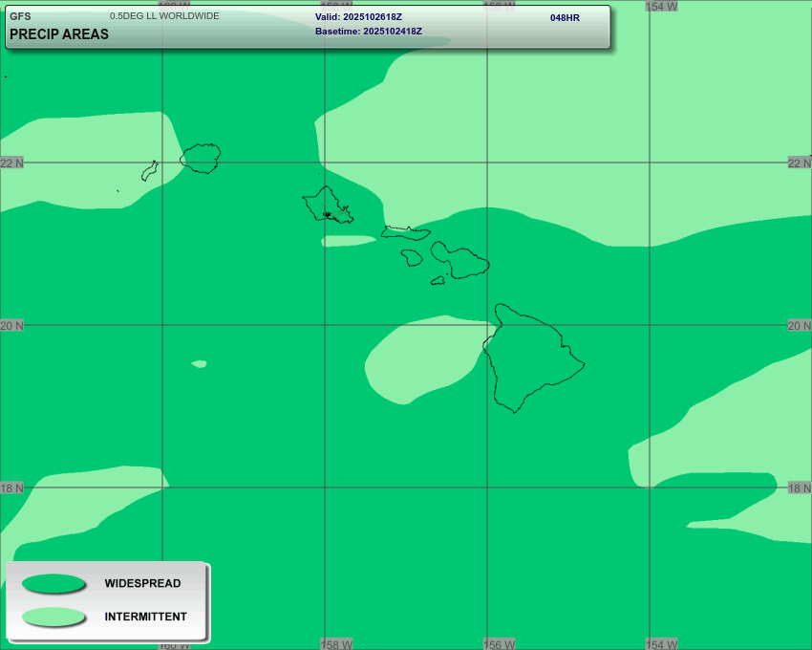Click the light green INTERMITTENT legend swatch
The height and width of the screenshot is (650, 812).
pyautogui.click(x=53, y=617)
